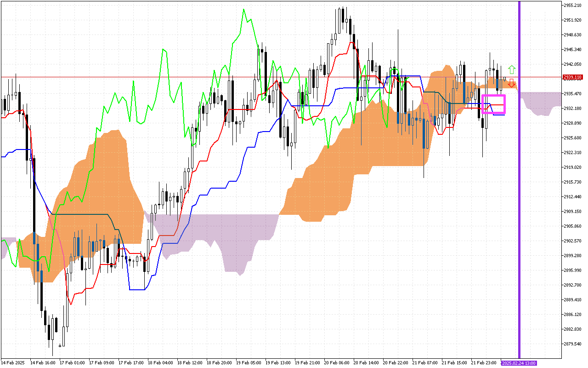Click the 2879.540 price scale label
Viewport: 588px width, 368px height.
[573, 344]
